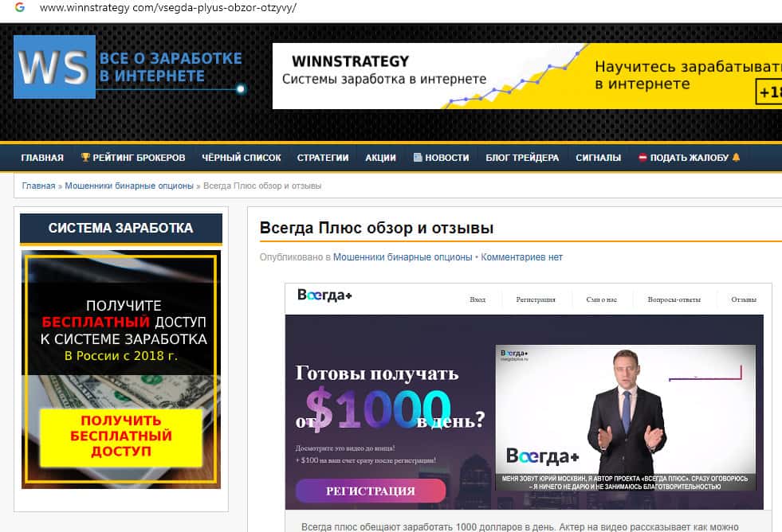782x532 pixels.
Task: Click the WS site logo
Action: pyautogui.click(x=55, y=67)
